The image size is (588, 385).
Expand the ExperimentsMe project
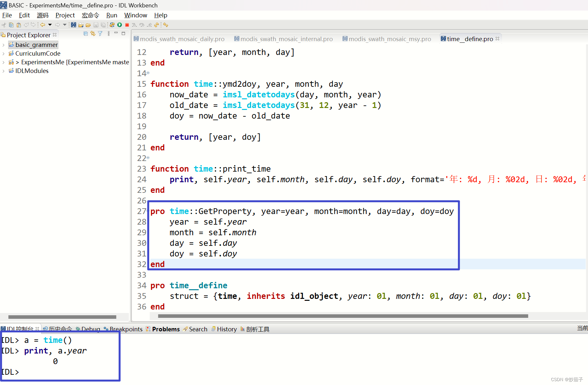4,62
